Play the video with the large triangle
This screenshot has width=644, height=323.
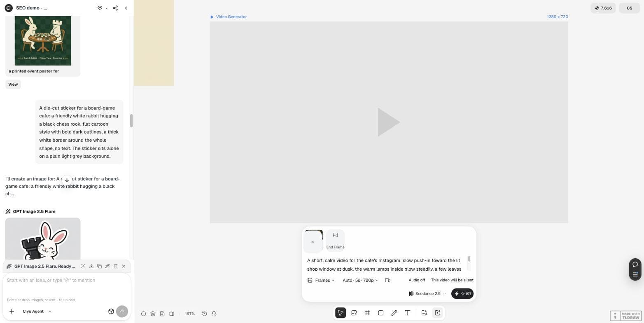pos(389,122)
